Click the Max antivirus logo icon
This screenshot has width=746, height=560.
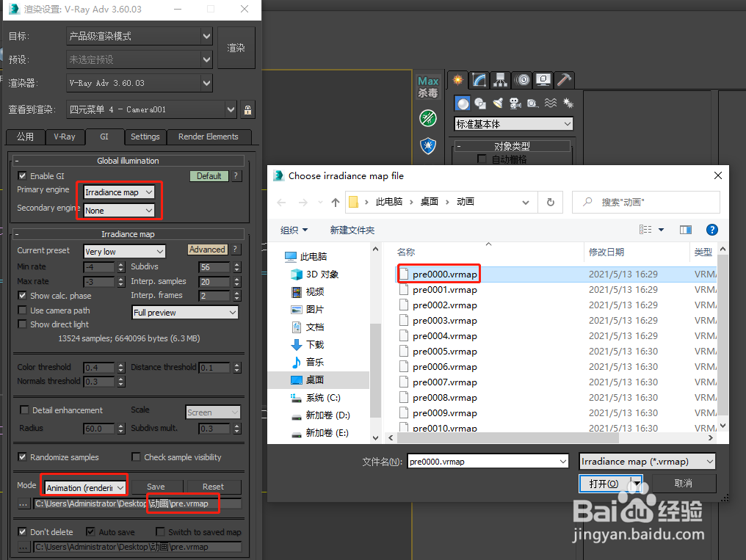pyautogui.click(x=428, y=87)
